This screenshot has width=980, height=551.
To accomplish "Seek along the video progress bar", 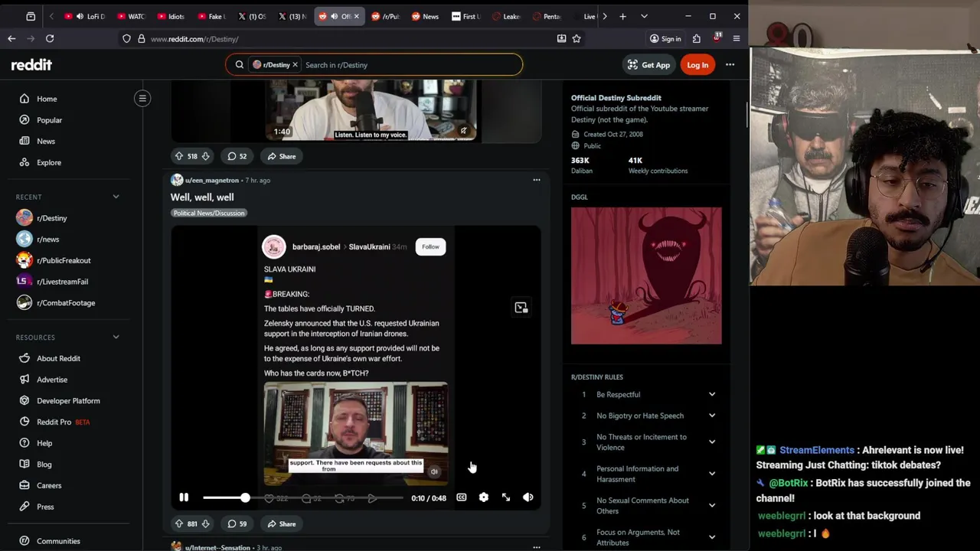I will [x=302, y=497].
